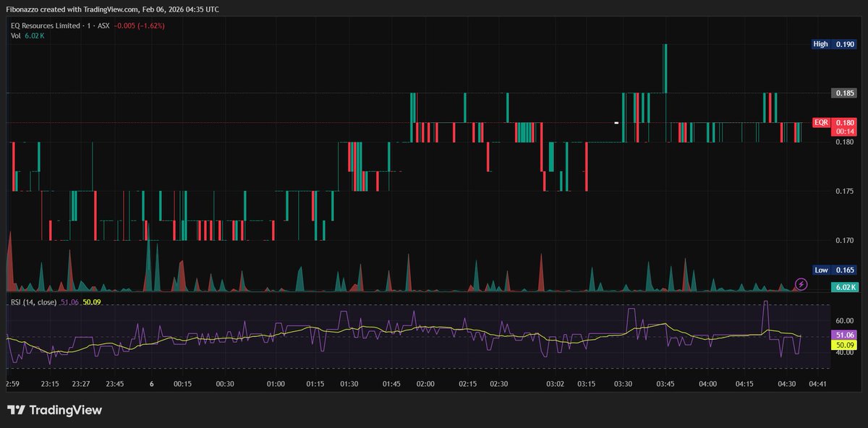
Task: Click the yellow 50.09 value in RSI legend
Action: pos(92,301)
